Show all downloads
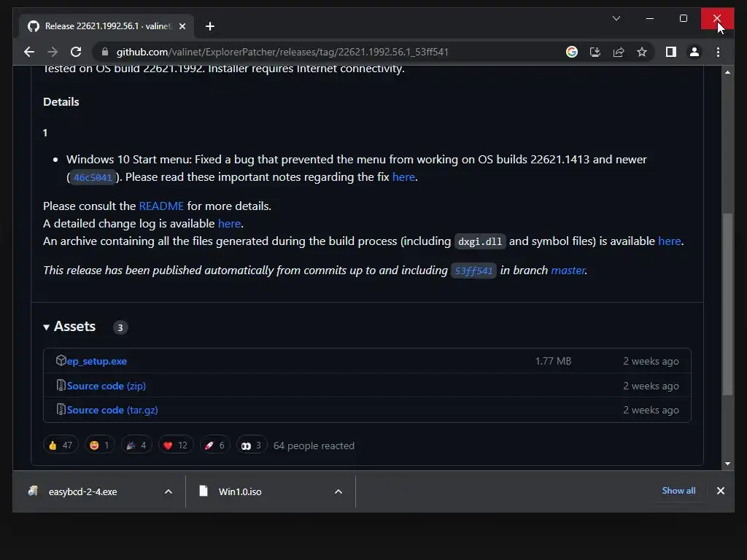Screen dimensions: 747x560 678,491
